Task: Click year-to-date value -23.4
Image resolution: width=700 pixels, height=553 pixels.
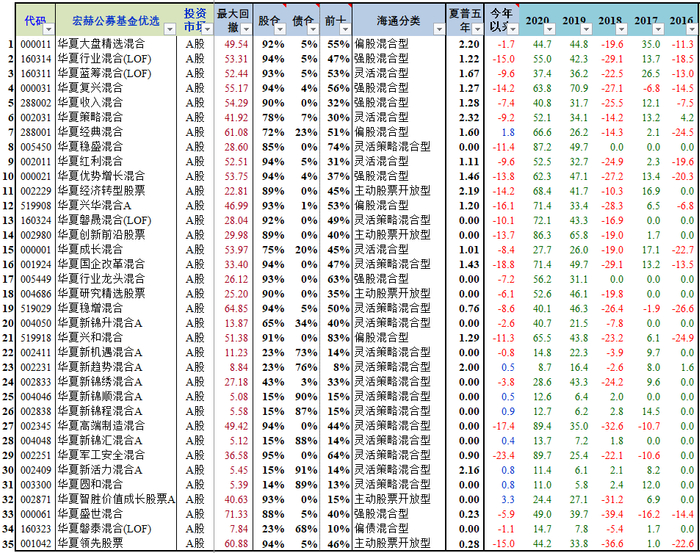Action: (x=503, y=456)
